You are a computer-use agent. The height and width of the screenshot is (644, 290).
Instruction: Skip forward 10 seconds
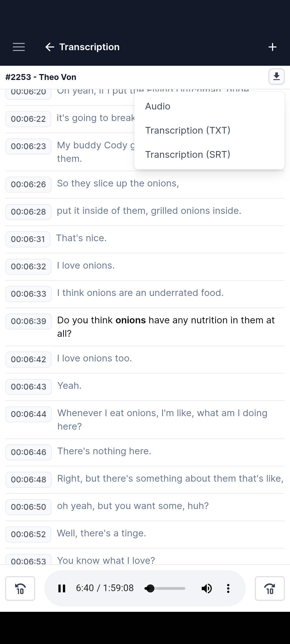270,588
